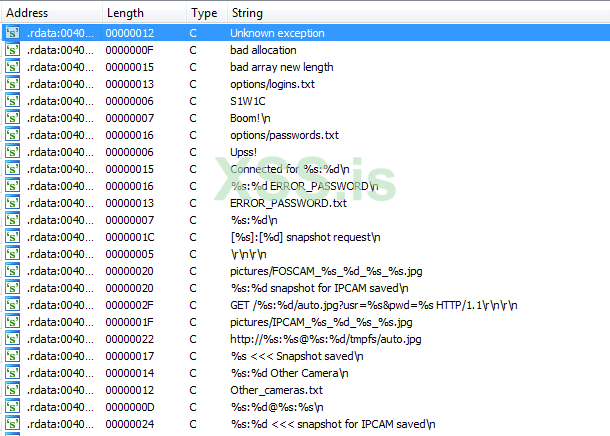Click string icon for '<<< snapshot for IPCAM saved' row
Viewport: 610px width, 436px height.
click(x=12, y=424)
